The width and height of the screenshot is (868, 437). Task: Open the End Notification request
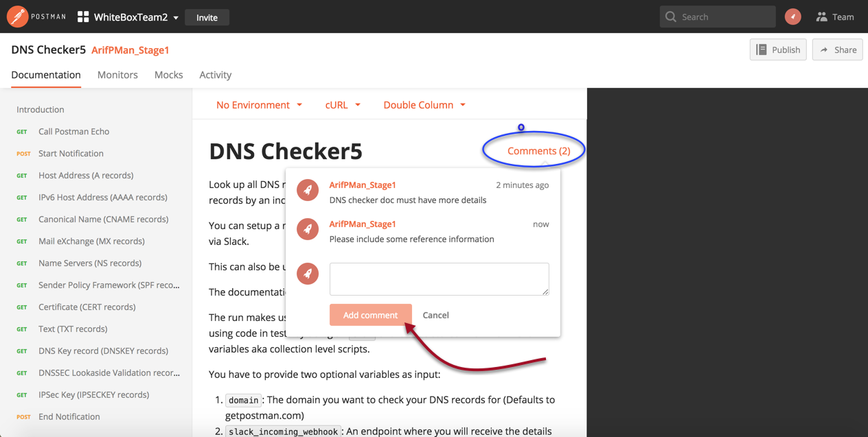69,417
